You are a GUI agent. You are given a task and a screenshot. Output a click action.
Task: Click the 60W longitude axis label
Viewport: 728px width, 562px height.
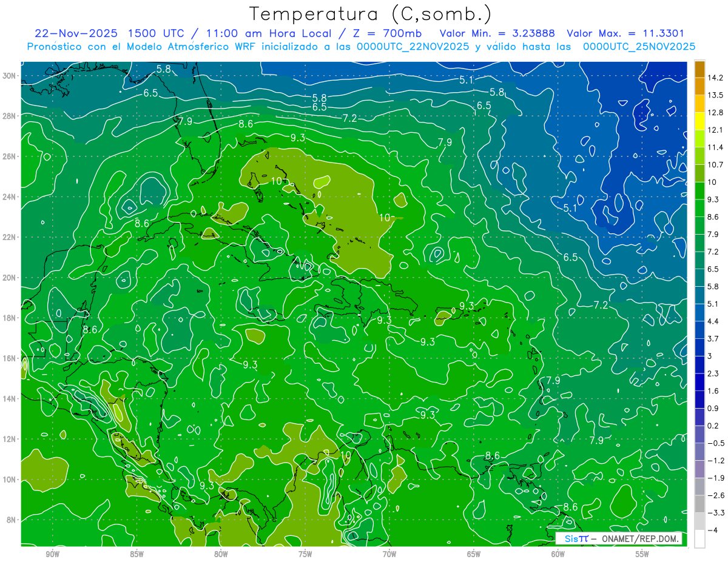(558, 554)
